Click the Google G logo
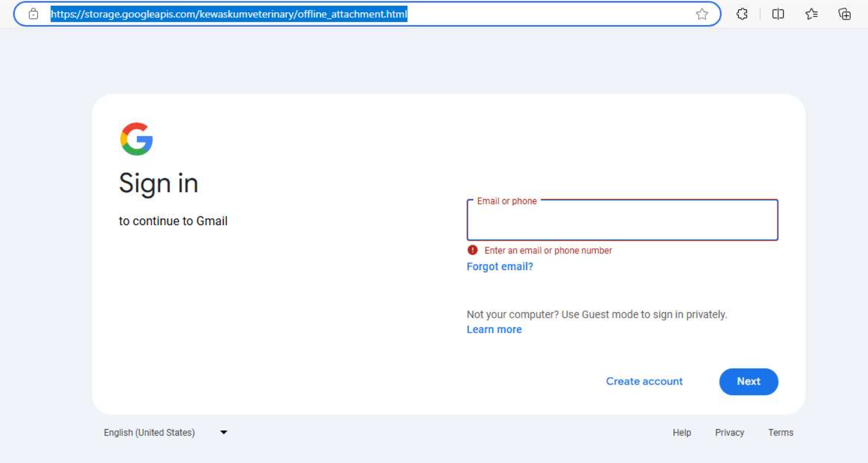Screen dimensions: 868x463 coord(137,139)
